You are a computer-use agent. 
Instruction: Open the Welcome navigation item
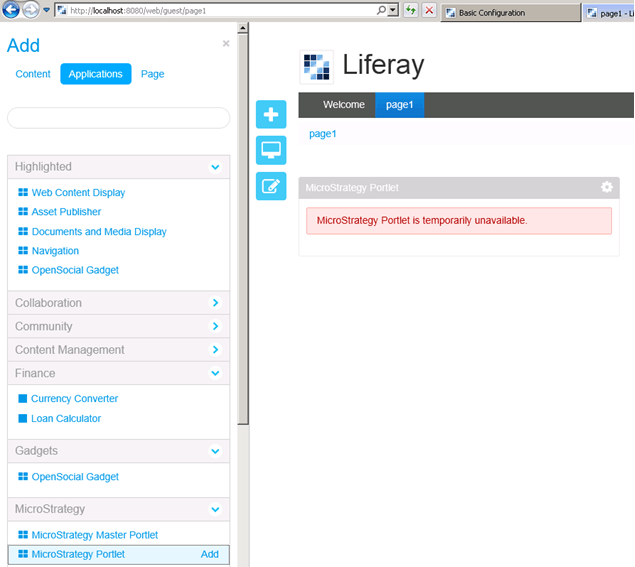[343, 105]
